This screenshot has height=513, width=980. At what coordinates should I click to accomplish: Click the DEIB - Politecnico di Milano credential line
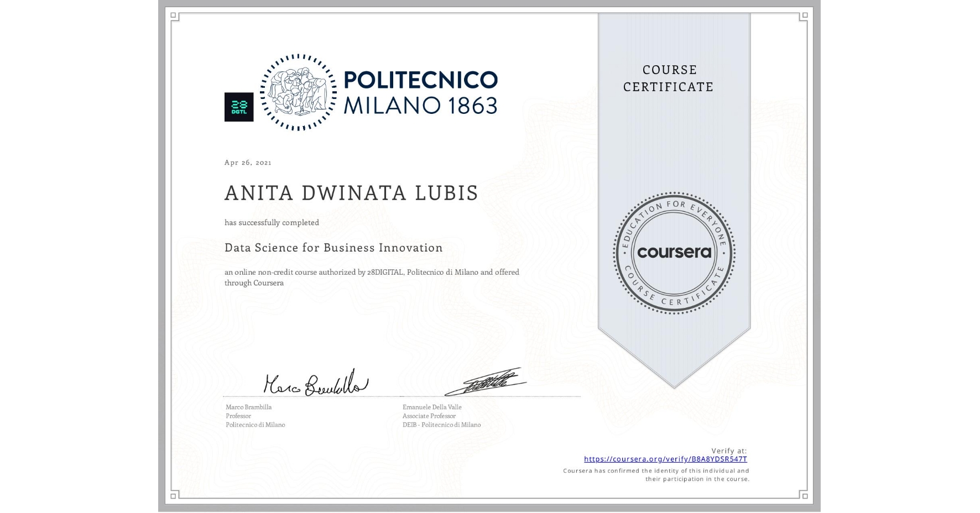[441, 425]
